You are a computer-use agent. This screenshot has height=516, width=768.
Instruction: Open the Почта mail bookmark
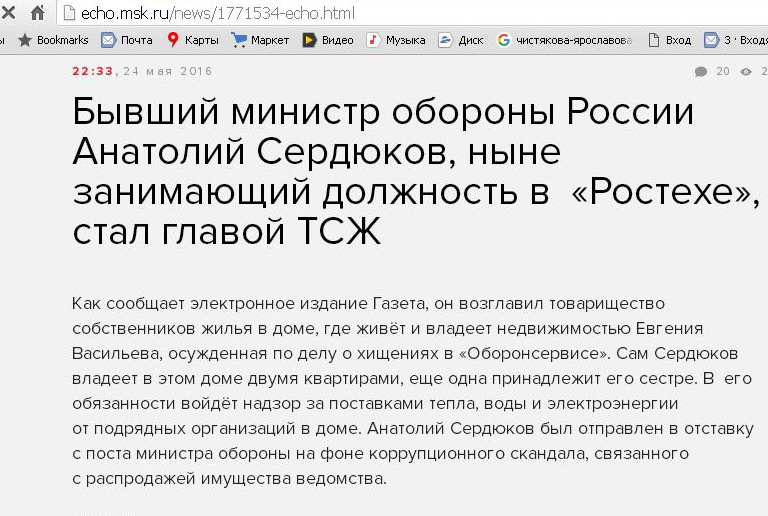127,40
